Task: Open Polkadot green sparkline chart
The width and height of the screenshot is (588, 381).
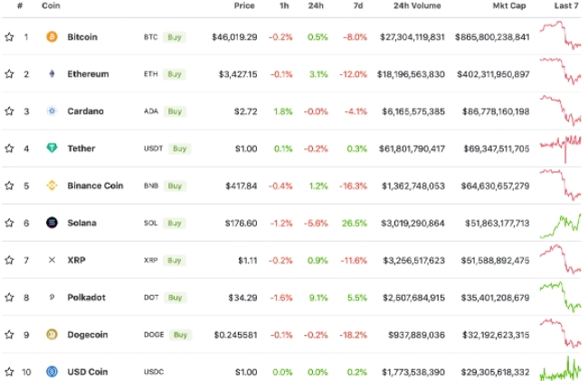Action: (560, 297)
